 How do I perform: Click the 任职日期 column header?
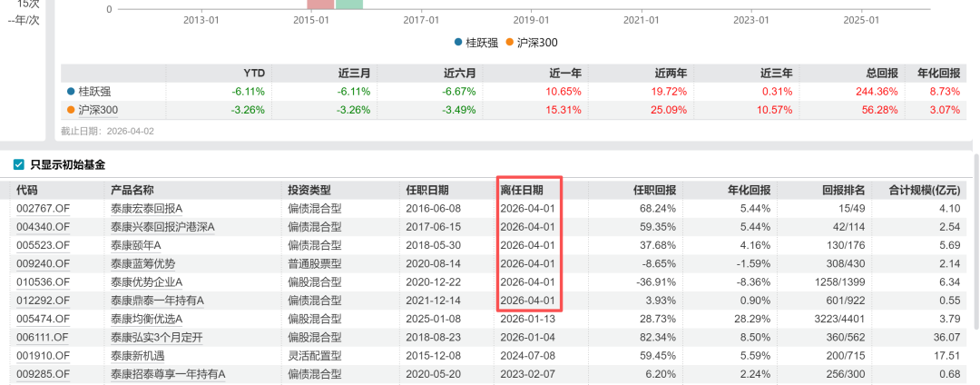click(426, 190)
